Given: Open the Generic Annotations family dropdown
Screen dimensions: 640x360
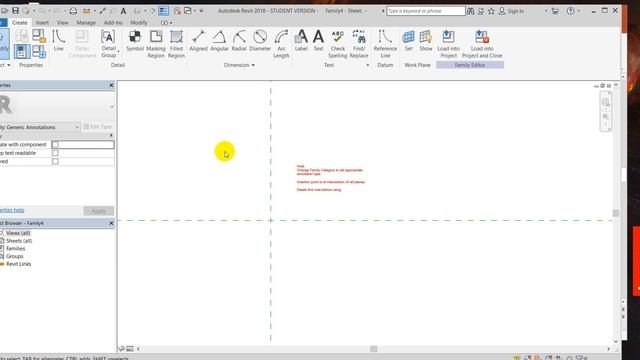Looking at the screenshot, I should (39, 127).
